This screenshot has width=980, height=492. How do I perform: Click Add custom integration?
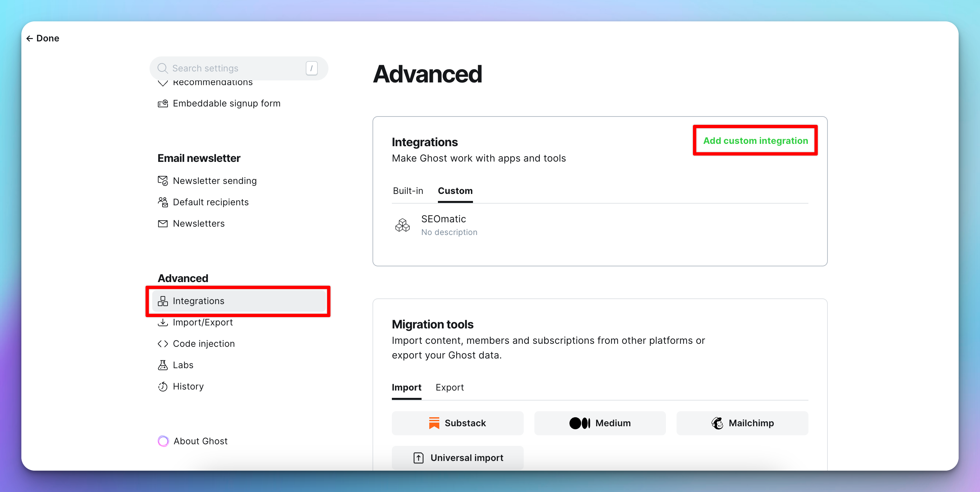[x=755, y=141]
